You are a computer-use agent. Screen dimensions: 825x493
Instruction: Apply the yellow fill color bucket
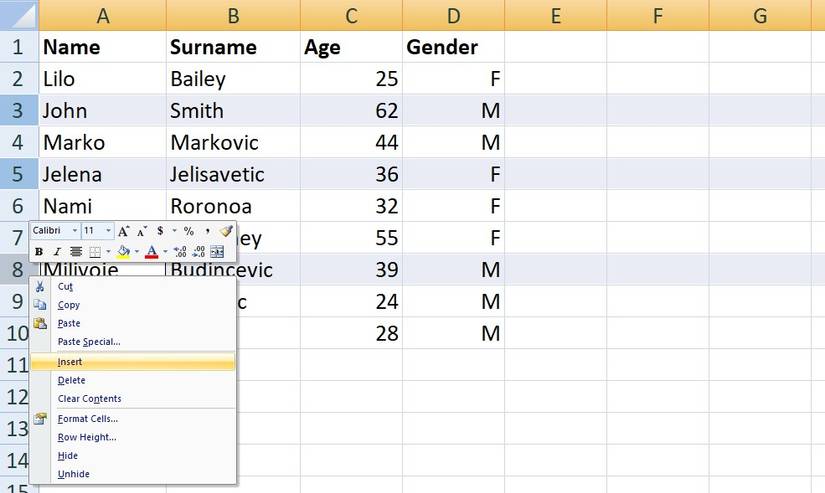pos(124,251)
